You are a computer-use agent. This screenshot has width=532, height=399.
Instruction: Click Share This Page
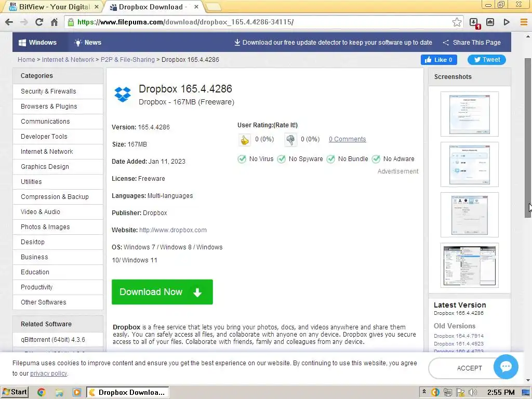pos(472,43)
